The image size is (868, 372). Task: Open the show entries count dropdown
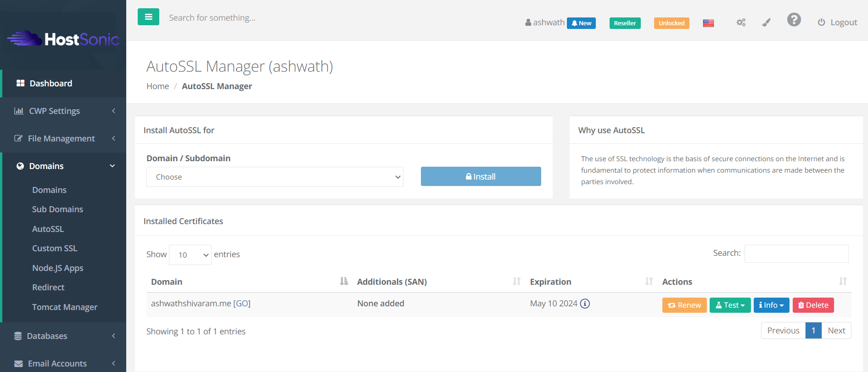(x=190, y=255)
